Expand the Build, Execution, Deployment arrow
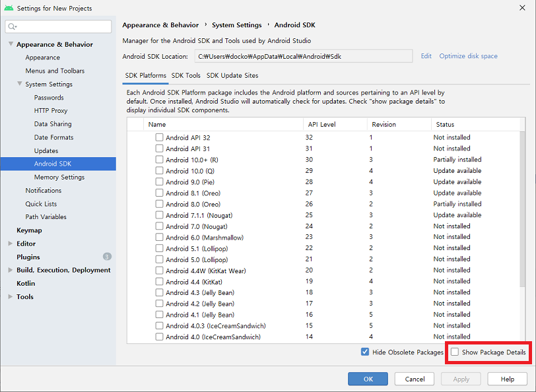536x392 pixels. pyautogui.click(x=11, y=270)
